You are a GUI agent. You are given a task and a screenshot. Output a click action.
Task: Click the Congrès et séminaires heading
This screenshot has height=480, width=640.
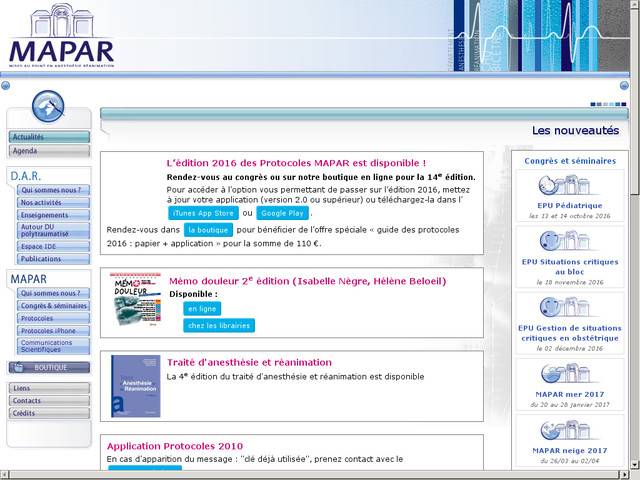(x=570, y=161)
